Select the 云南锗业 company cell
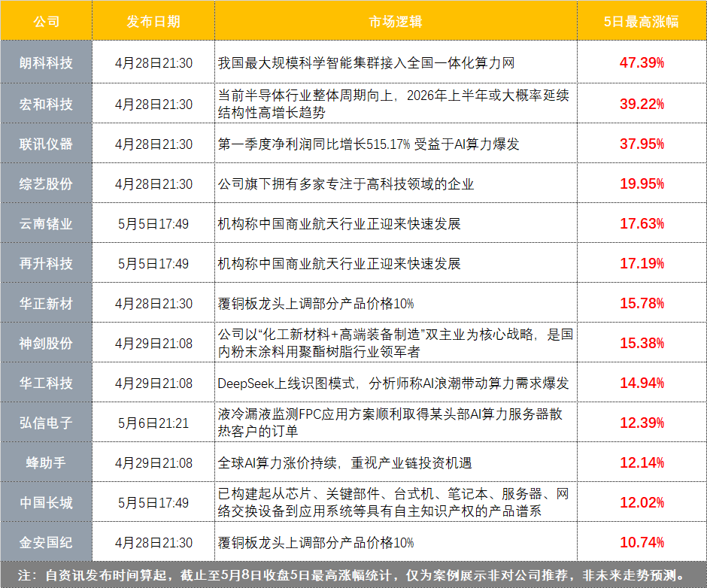This screenshot has width=707, height=588. pos(46,223)
